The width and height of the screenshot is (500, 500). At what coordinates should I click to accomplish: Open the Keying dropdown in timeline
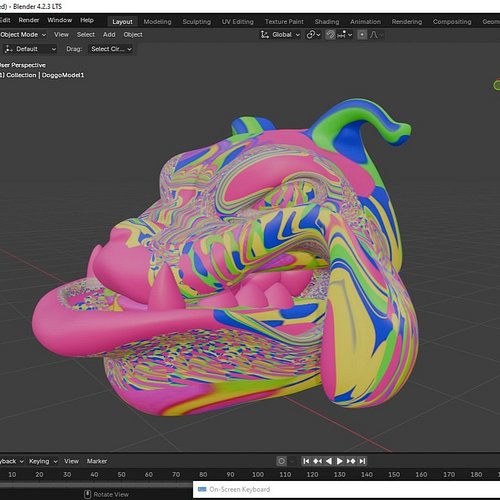coord(43,461)
